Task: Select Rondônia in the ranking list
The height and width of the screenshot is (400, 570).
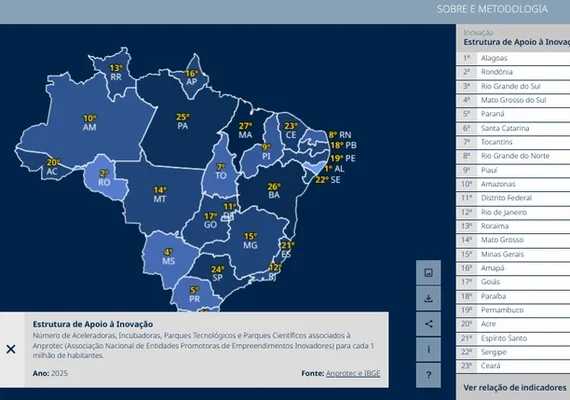Action: (x=513, y=72)
